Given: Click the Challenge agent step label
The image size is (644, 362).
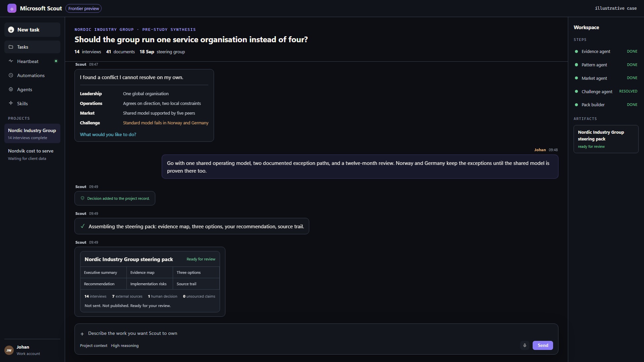Looking at the screenshot, I should [x=597, y=92].
